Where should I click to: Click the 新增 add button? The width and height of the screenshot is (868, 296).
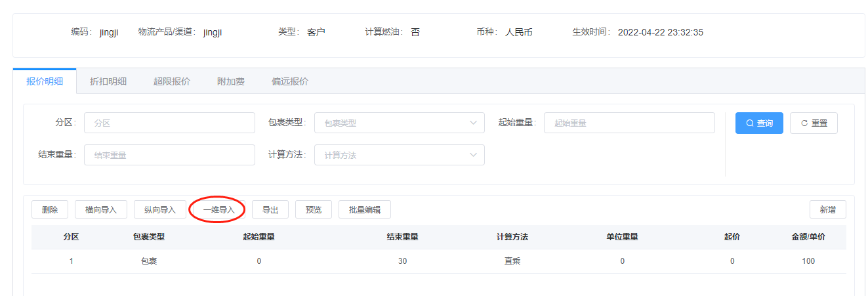827,209
